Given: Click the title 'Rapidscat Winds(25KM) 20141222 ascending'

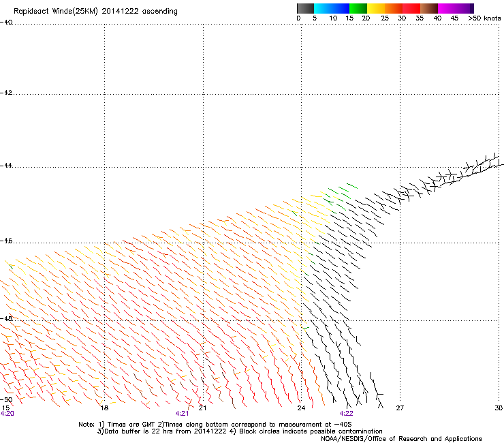Looking at the screenshot, I should pos(95,12).
